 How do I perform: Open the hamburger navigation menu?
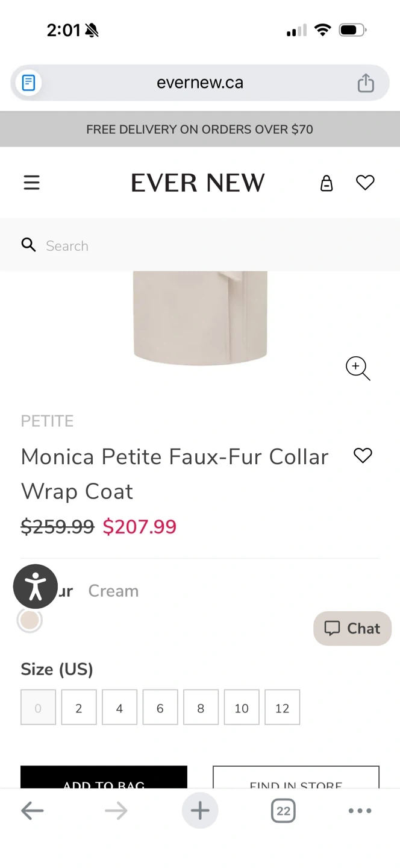coord(31,183)
